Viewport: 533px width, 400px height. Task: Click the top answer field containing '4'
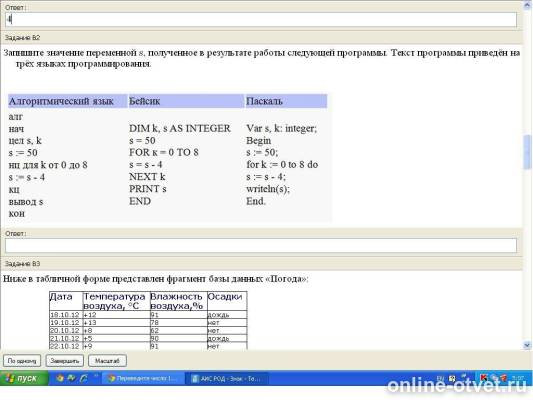(x=261, y=19)
